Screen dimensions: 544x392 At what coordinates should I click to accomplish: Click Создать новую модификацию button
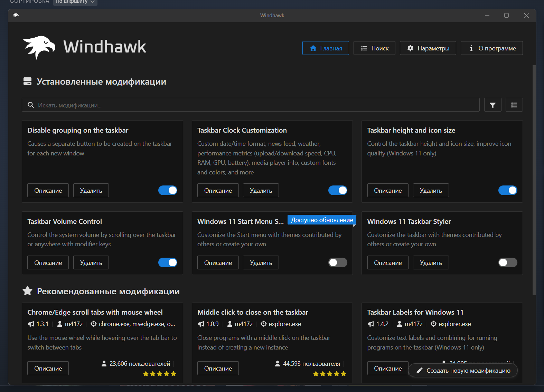tap(463, 371)
